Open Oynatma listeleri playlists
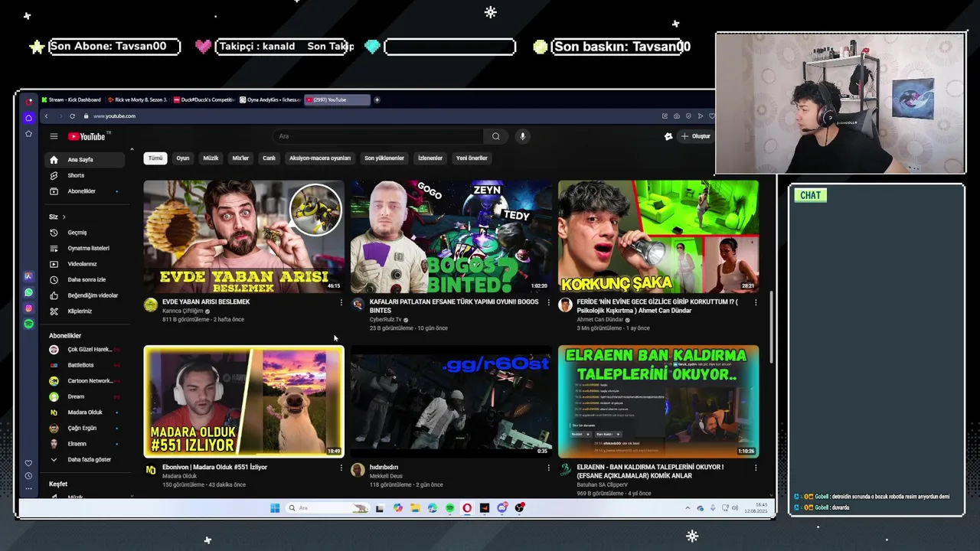Viewport: 980px width, 551px height. [84, 248]
